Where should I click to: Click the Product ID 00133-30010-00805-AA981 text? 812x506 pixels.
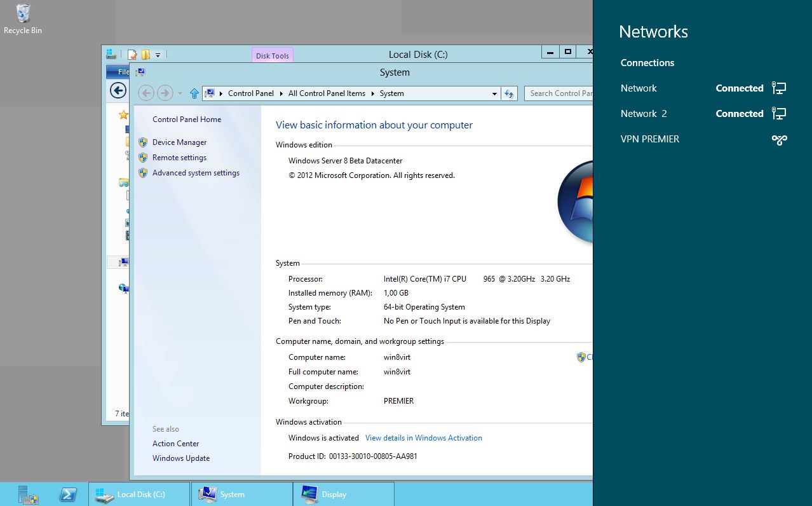373,456
